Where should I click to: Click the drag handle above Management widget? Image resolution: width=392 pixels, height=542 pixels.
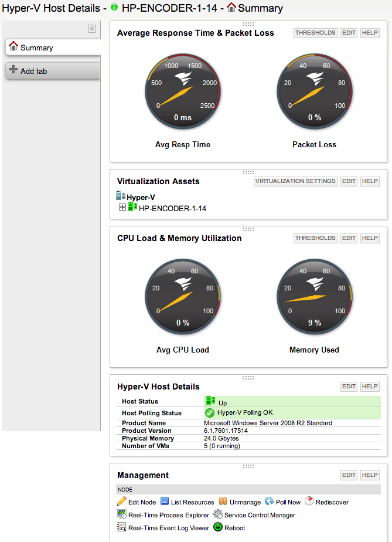click(x=248, y=466)
